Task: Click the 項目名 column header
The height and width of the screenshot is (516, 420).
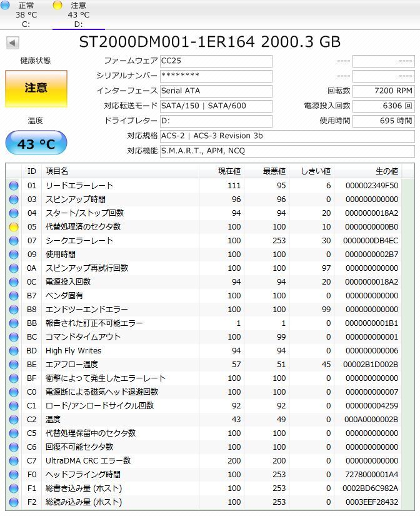Action: [120, 171]
